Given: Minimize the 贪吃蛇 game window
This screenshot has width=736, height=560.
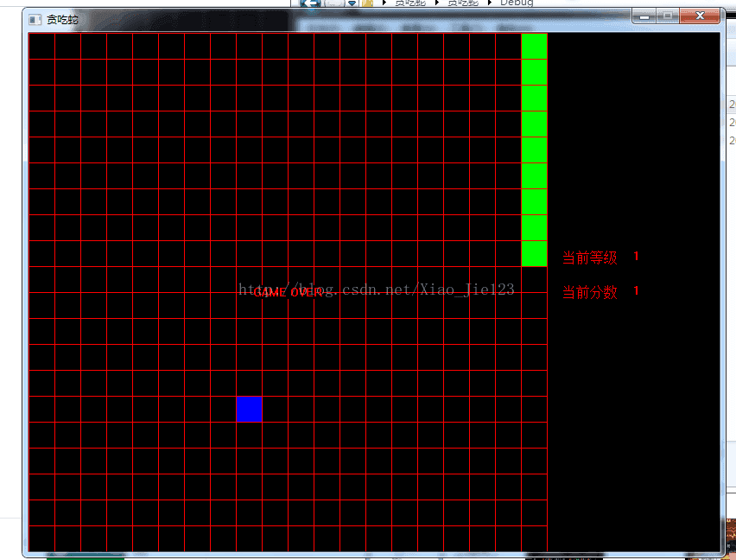Looking at the screenshot, I should [644, 16].
